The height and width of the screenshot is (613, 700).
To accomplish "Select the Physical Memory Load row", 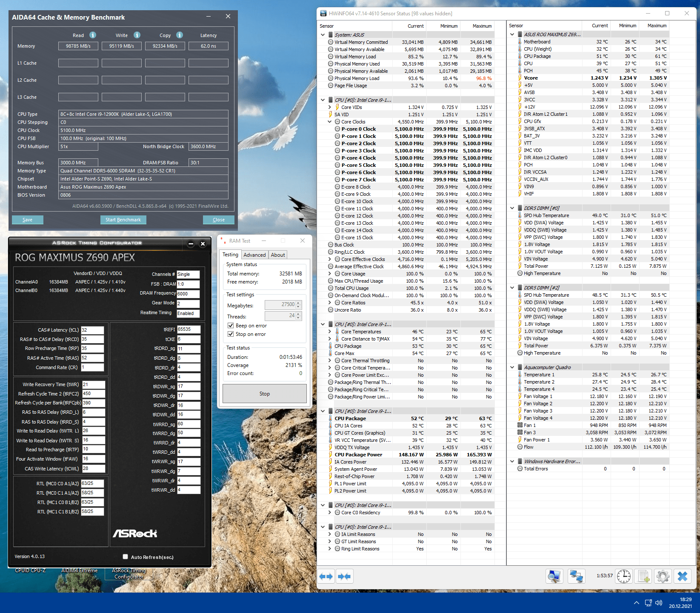I will point(406,78).
